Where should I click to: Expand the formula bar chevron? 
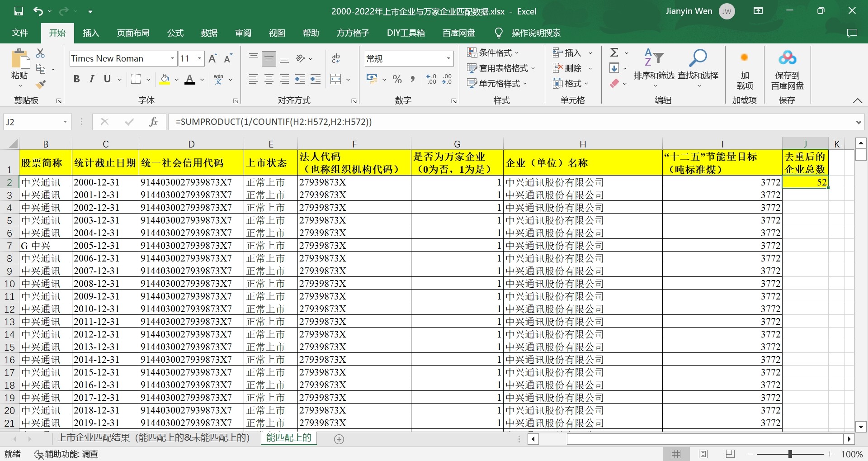point(859,122)
